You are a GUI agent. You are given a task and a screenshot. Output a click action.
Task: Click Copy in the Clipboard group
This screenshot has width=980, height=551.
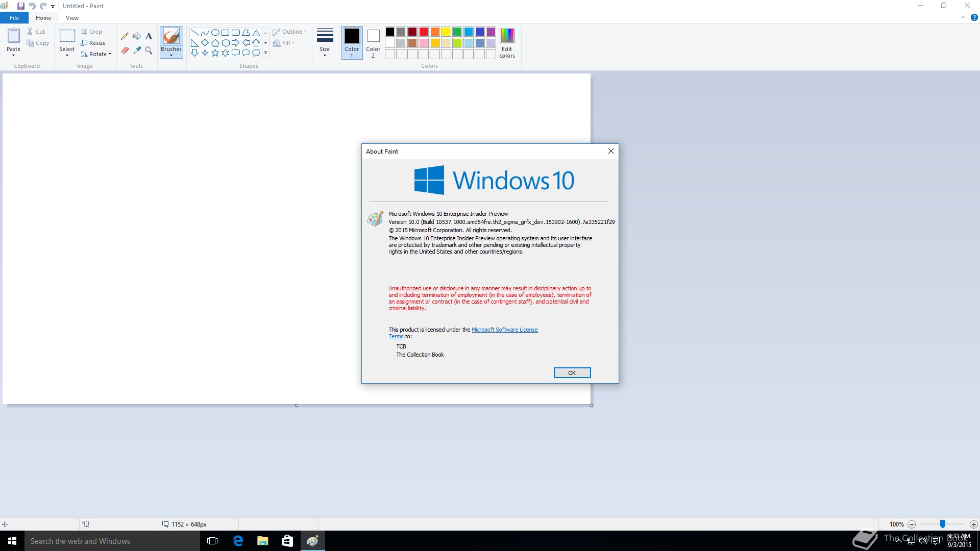point(38,43)
